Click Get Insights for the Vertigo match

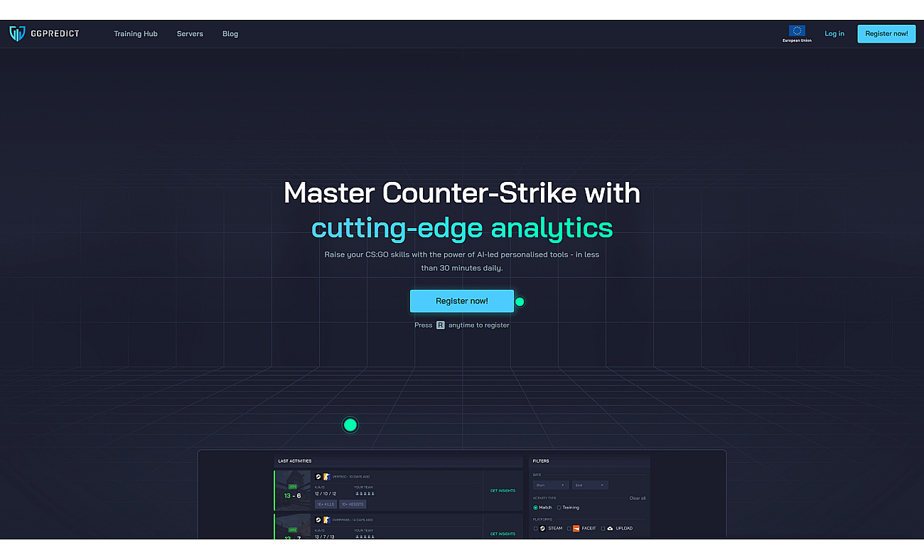pyautogui.click(x=503, y=490)
